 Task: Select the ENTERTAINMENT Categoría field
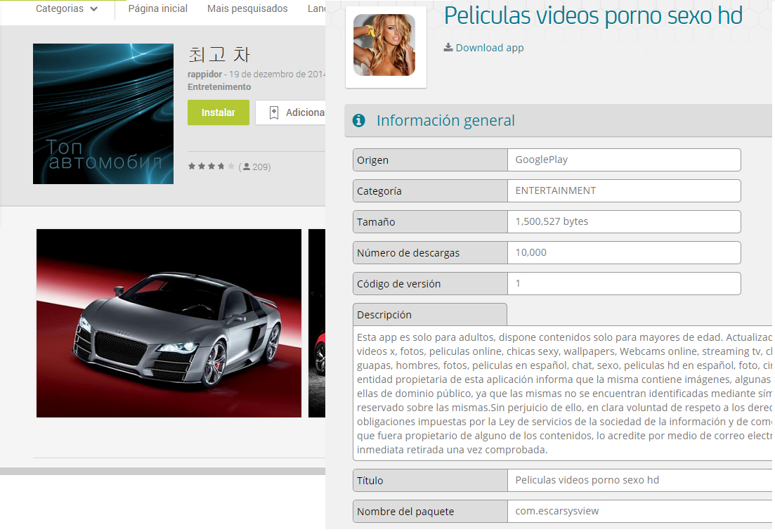coord(623,190)
